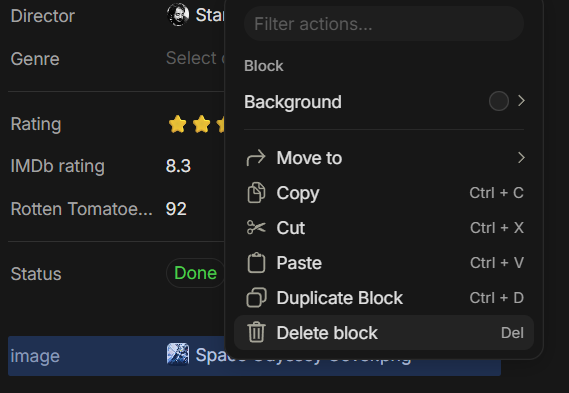Expand the Background submenu chevron
This screenshot has width=569, height=393.
click(521, 101)
